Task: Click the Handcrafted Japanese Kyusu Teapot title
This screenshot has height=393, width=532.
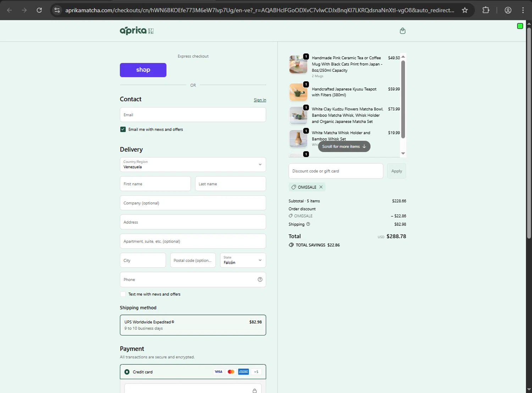Action: click(344, 92)
